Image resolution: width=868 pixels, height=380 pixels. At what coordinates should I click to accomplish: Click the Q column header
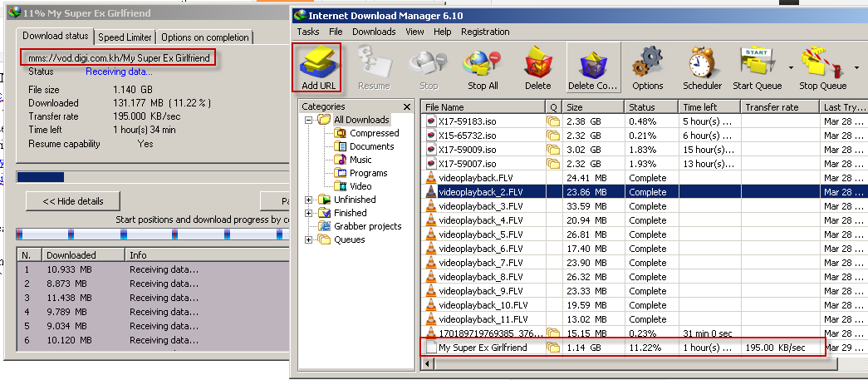point(553,107)
